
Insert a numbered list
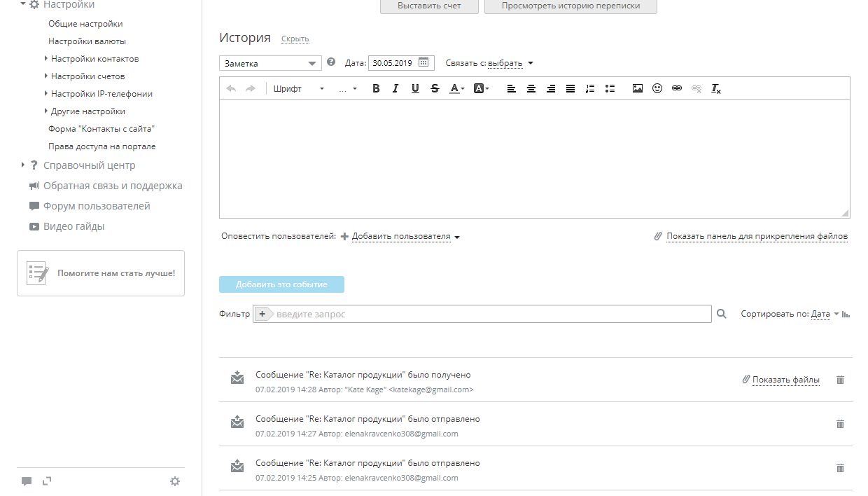589,89
